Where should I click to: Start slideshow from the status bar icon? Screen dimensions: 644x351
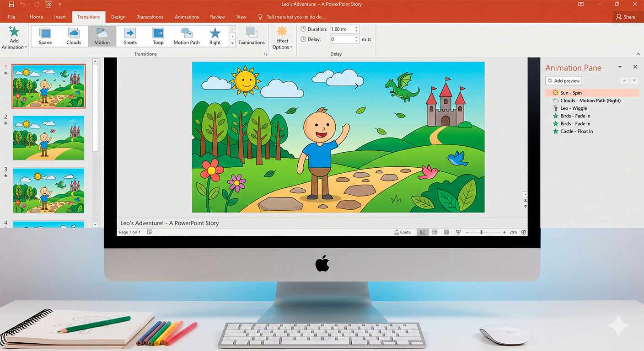[x=458, y=232]
